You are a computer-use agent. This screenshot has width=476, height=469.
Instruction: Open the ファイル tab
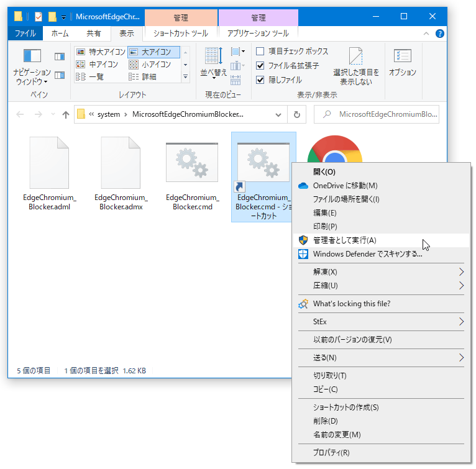click(x=25, y=34)
